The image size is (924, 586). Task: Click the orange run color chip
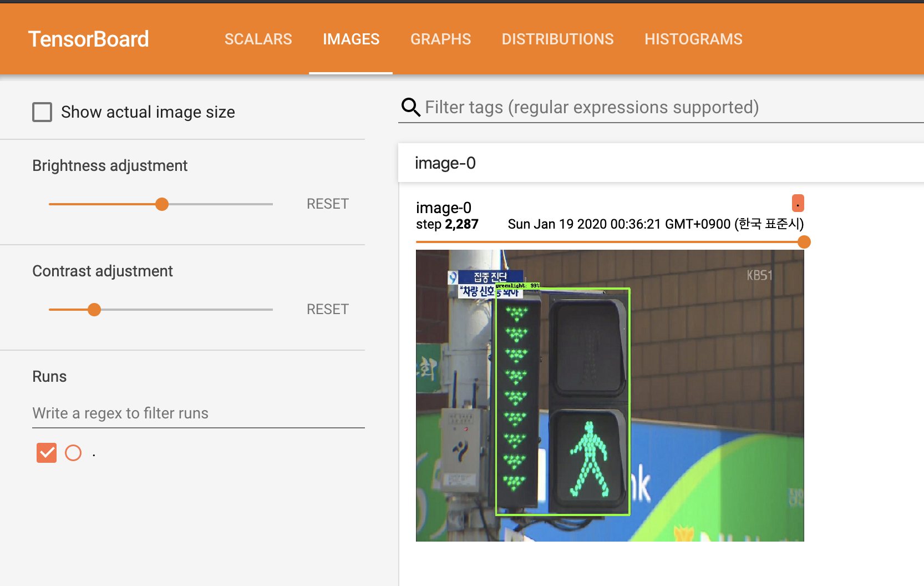point(798,203)
